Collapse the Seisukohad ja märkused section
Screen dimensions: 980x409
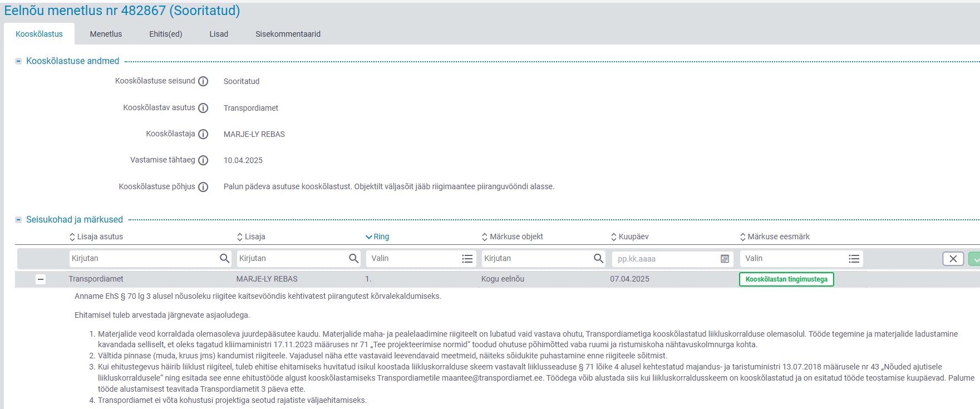click(18, 220)
